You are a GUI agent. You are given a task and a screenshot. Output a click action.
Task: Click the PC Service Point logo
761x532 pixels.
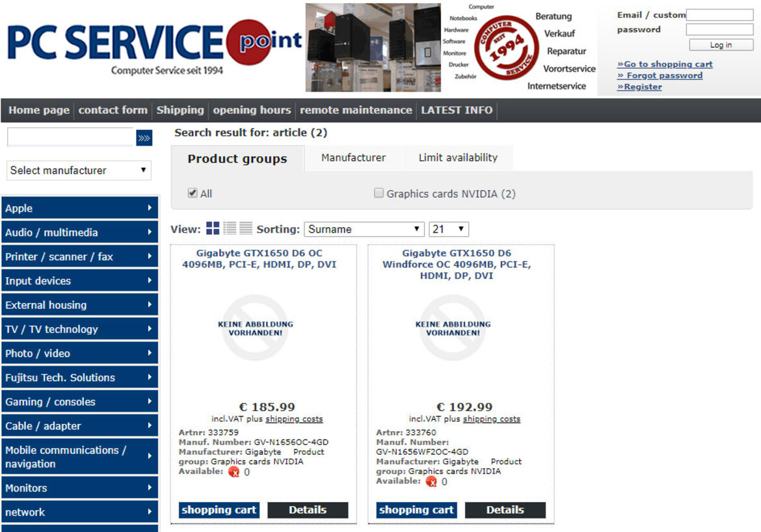pos(154,49)
